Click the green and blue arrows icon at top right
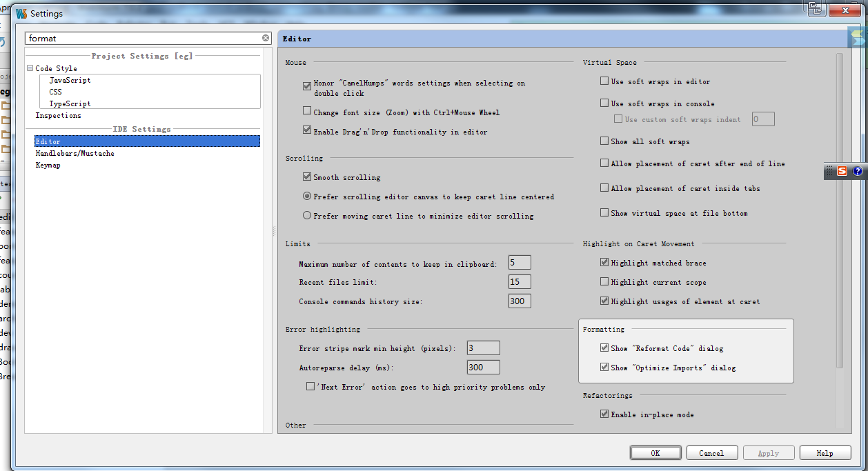868x471 pixels. 856,37
